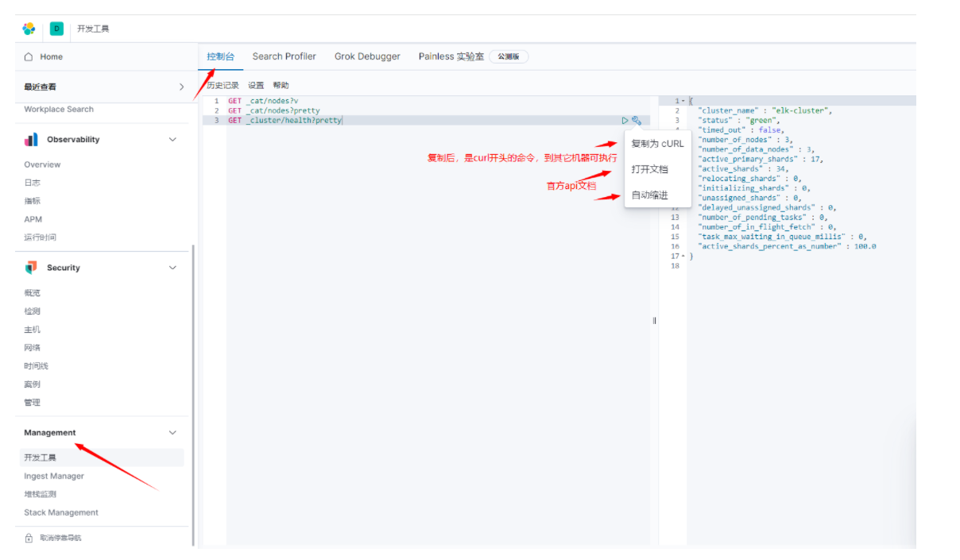Screen dimensions: 960x560
Task: Collapse the Security section chevron
Action: click(x=172, y=268)
